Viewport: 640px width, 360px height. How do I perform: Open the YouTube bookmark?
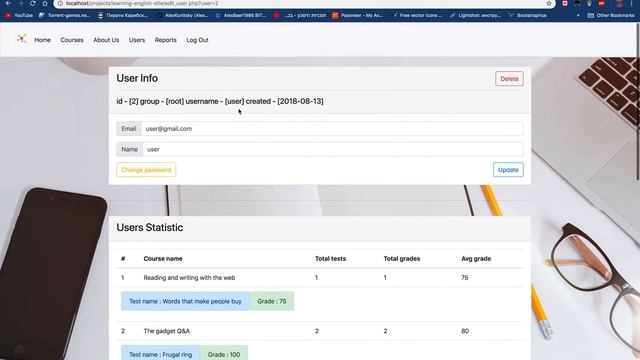click(x=19, y=16)
